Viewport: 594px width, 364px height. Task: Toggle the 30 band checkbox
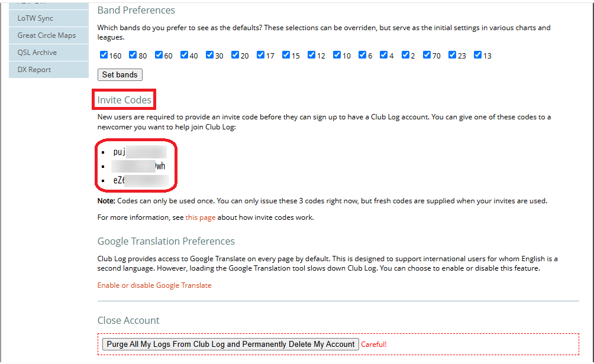coord(209,55)
